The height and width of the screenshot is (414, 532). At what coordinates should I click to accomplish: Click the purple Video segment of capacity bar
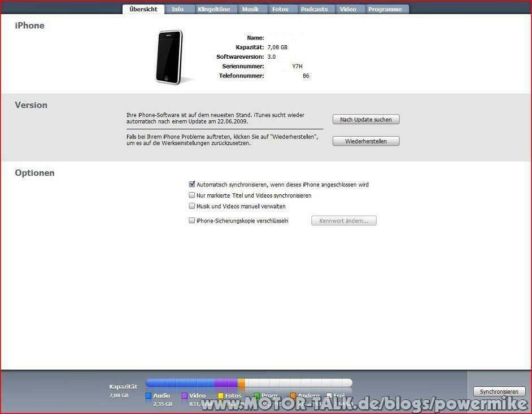(226, 383)
